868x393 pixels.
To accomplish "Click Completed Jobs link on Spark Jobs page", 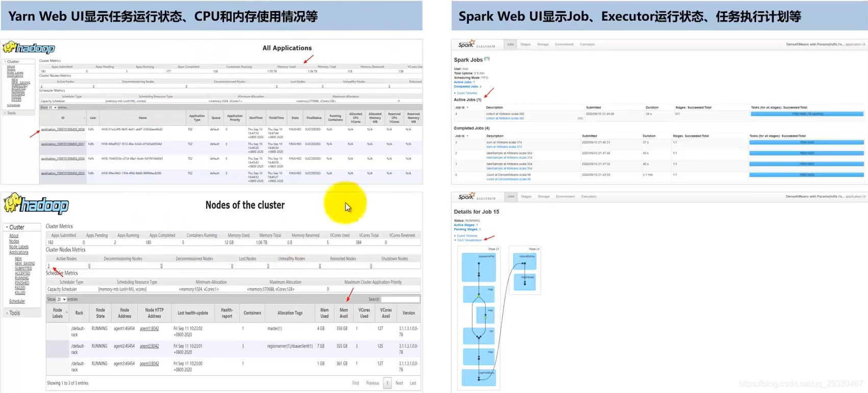I will point(466,87).
